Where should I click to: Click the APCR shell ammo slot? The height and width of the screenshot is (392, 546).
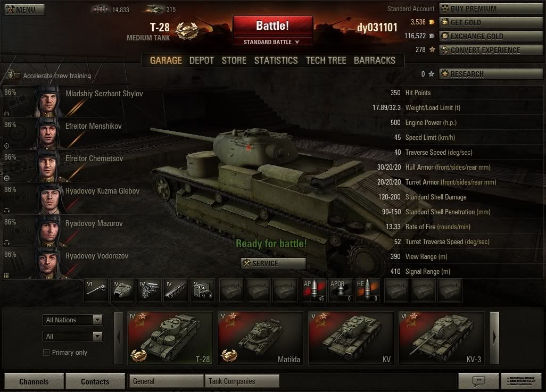[341, 290]
